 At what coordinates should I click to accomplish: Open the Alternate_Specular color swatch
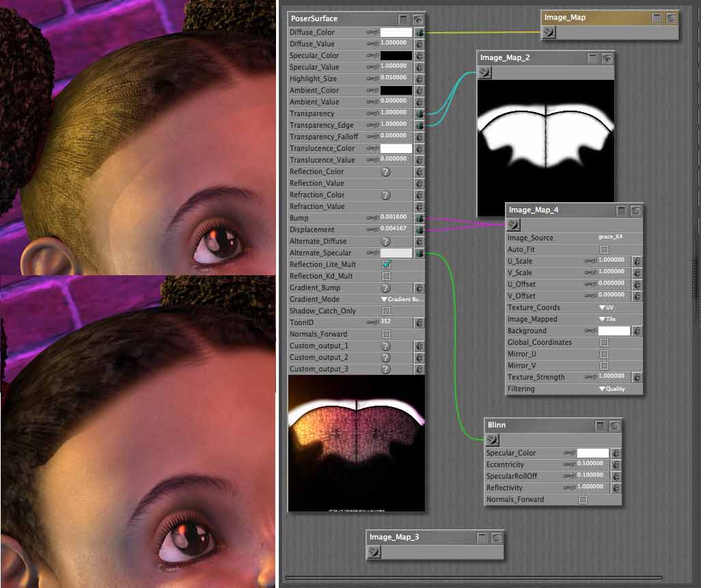coord(396,253)
